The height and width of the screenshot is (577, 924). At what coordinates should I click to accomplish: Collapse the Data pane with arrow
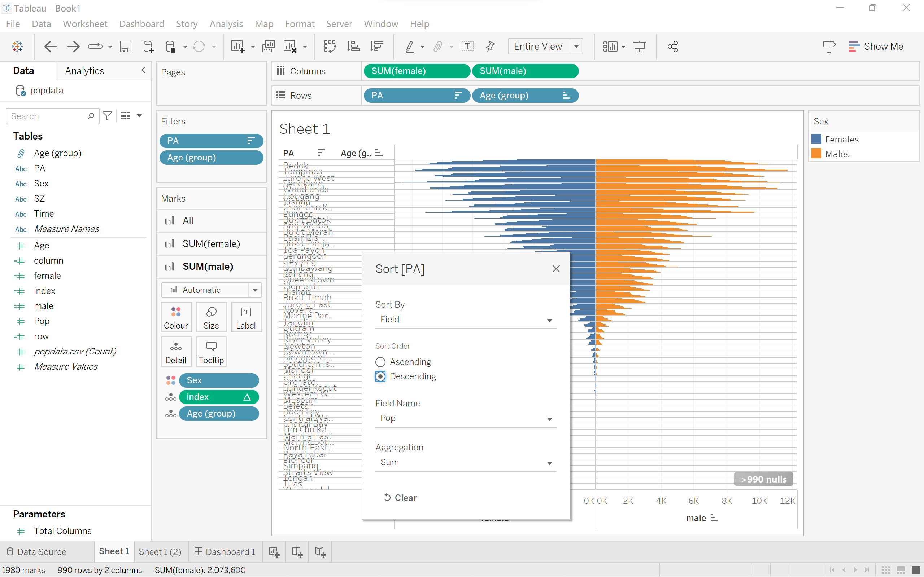(144, 70)
